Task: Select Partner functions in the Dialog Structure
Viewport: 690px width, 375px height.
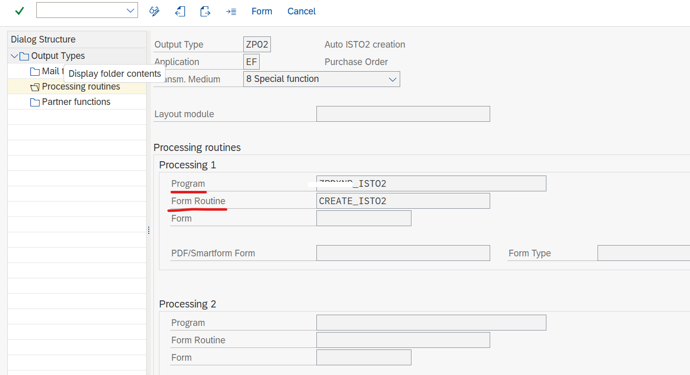Action: click(76, 102)
